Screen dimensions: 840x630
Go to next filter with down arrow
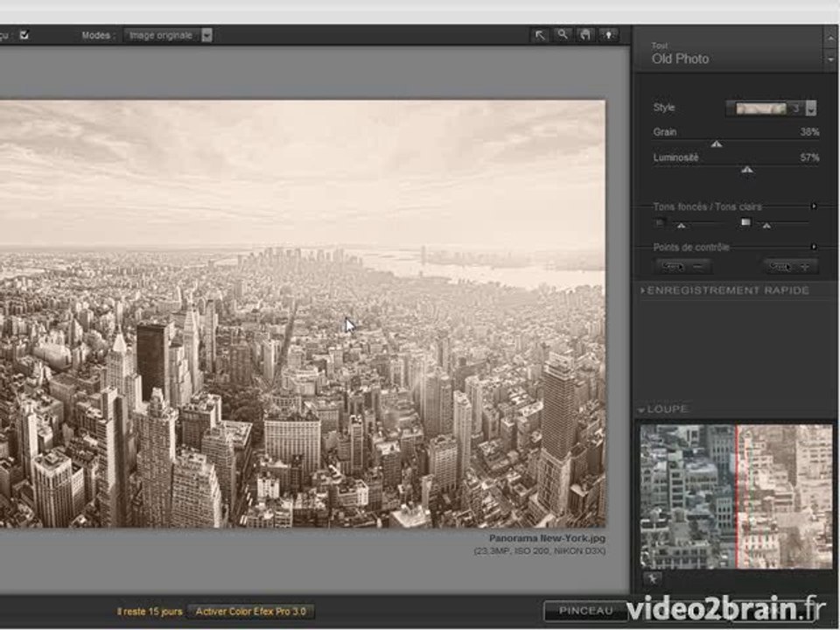pyautogui.click(x=830, y=60)
